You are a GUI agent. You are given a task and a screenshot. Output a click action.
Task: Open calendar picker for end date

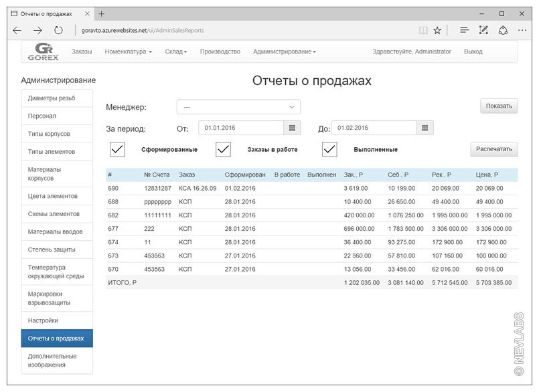pos(425,128)
